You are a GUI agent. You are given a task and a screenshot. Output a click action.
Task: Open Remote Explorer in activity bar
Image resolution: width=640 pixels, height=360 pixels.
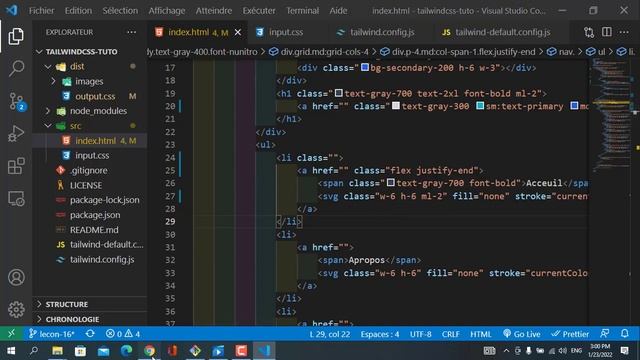(16, 199)
